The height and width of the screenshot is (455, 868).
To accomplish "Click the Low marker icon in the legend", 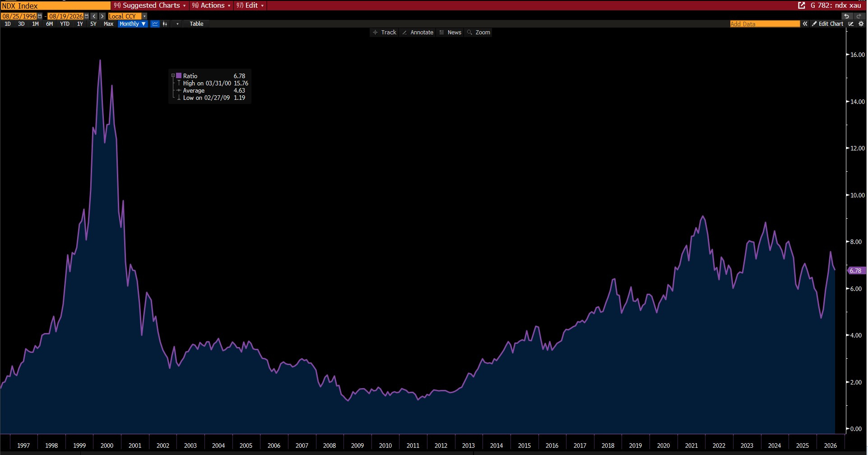I will click(x=179, y=98).
